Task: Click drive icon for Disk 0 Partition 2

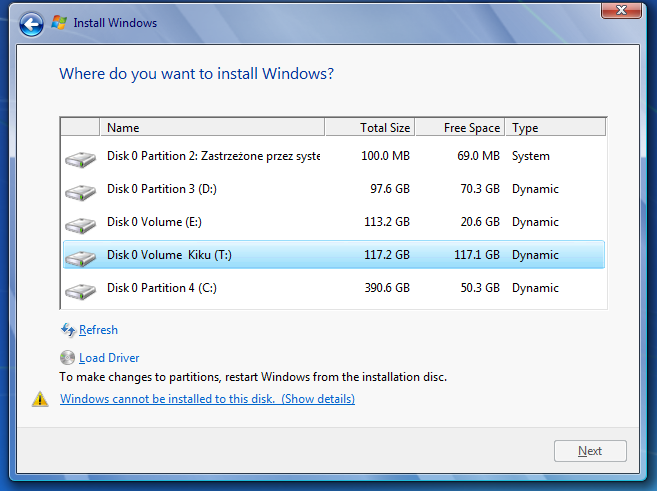Action: point(80,160)
